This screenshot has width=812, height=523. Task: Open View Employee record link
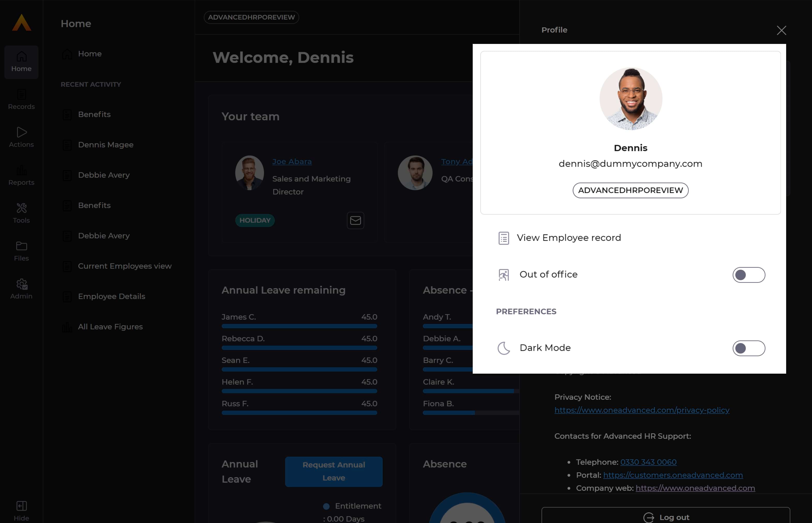569,238
